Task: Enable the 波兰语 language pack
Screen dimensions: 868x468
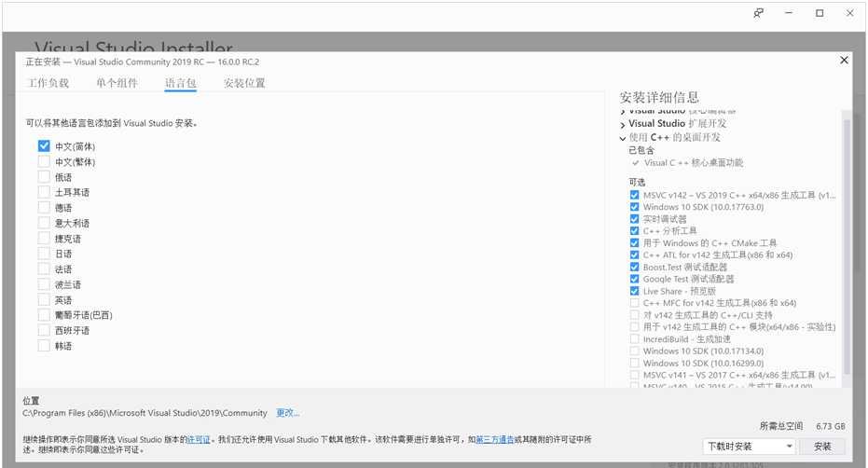Action: [x=44, y=284]
